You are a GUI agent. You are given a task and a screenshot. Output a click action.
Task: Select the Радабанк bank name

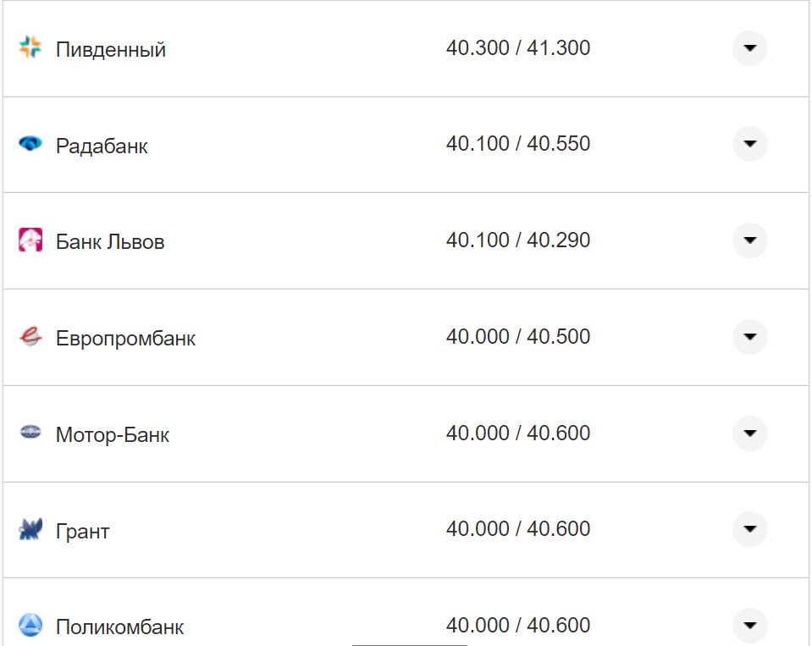(102, 146)
